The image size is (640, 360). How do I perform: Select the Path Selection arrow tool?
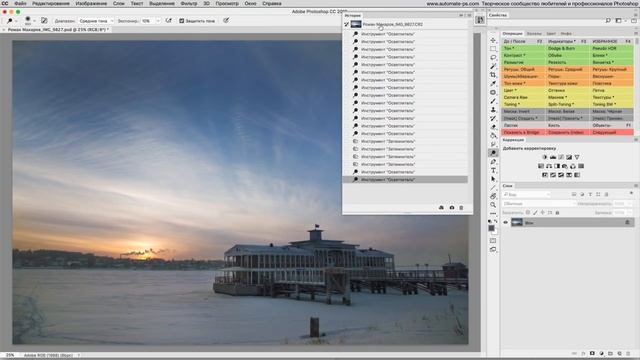[493, 179]
